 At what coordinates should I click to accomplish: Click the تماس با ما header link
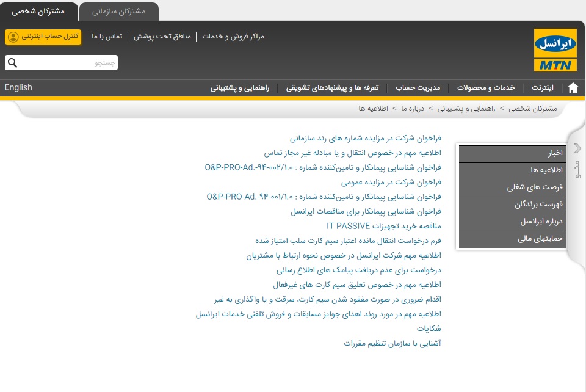107,37
